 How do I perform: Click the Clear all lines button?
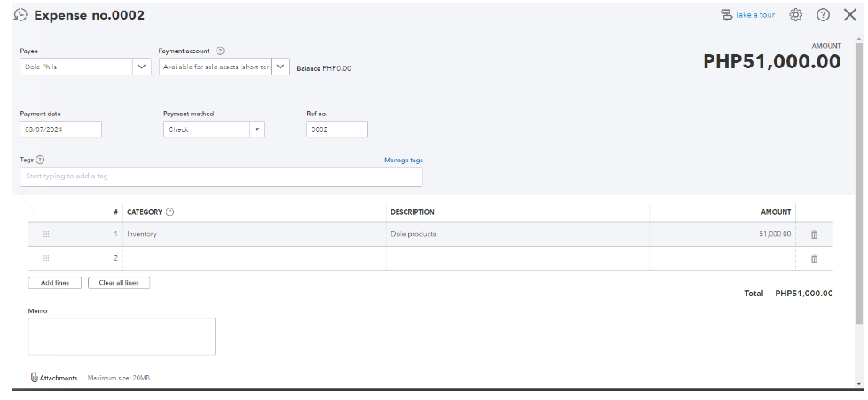point(119,283)
